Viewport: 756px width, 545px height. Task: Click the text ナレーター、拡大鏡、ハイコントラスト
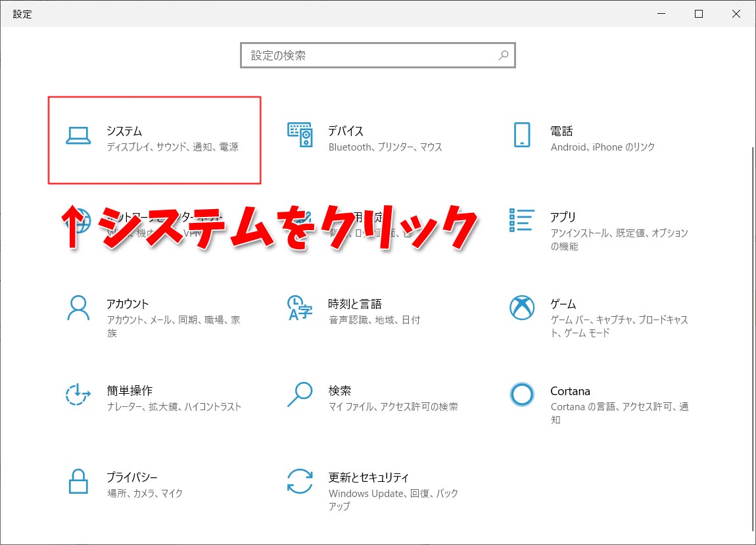pos(174,406)
